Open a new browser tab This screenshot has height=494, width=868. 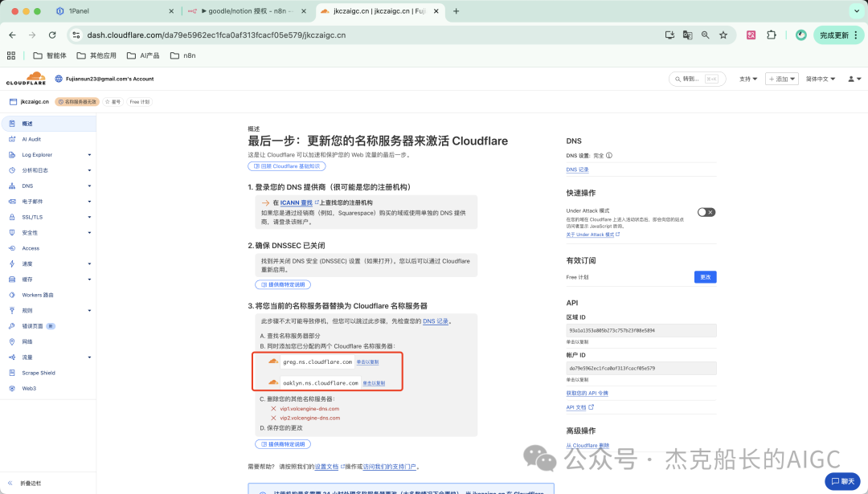tap(457, 11)
